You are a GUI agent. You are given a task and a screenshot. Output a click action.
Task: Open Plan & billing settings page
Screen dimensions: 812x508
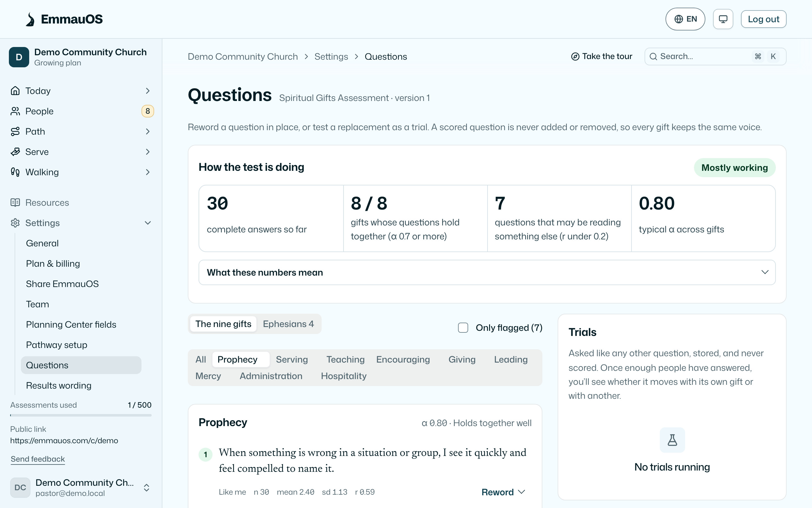[x=81, y=264]
